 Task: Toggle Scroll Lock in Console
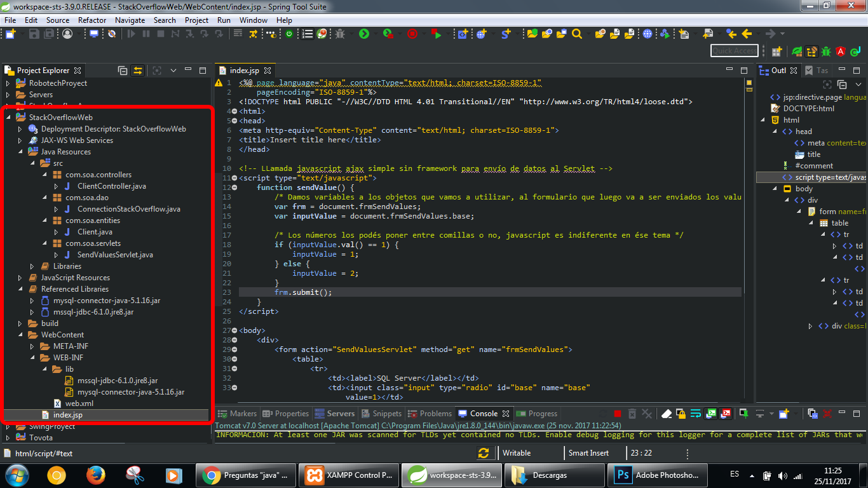pos(681,414)
